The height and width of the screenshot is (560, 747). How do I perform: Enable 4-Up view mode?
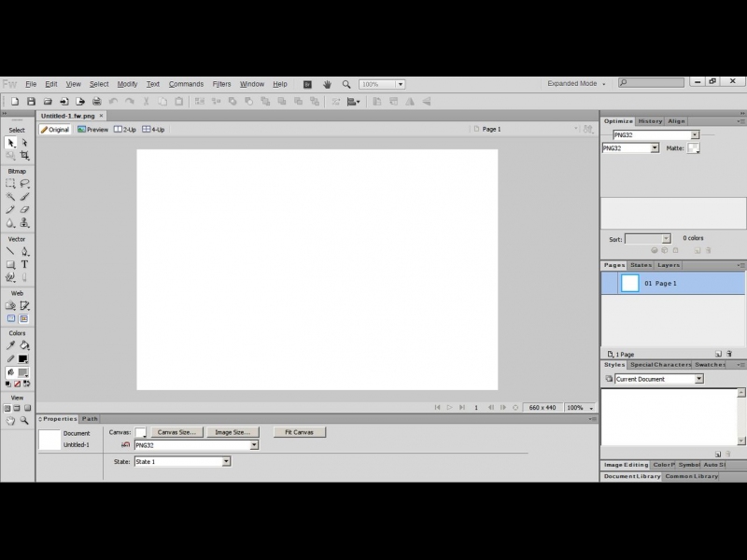point(153,130)
